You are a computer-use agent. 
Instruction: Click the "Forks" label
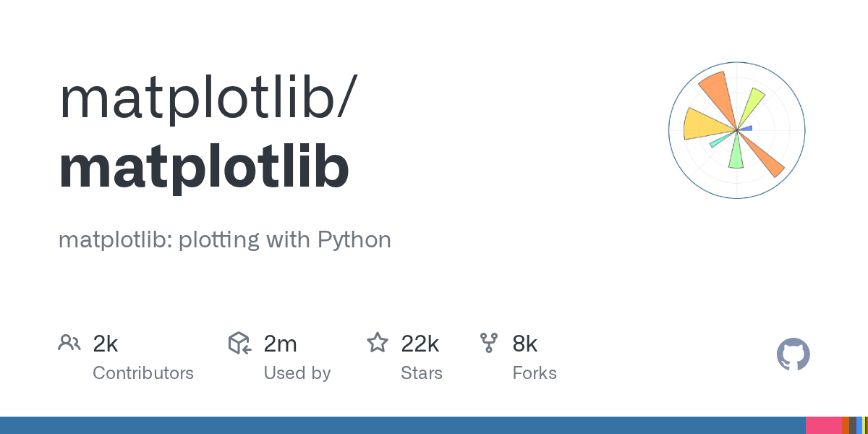[x=535, y=373]
